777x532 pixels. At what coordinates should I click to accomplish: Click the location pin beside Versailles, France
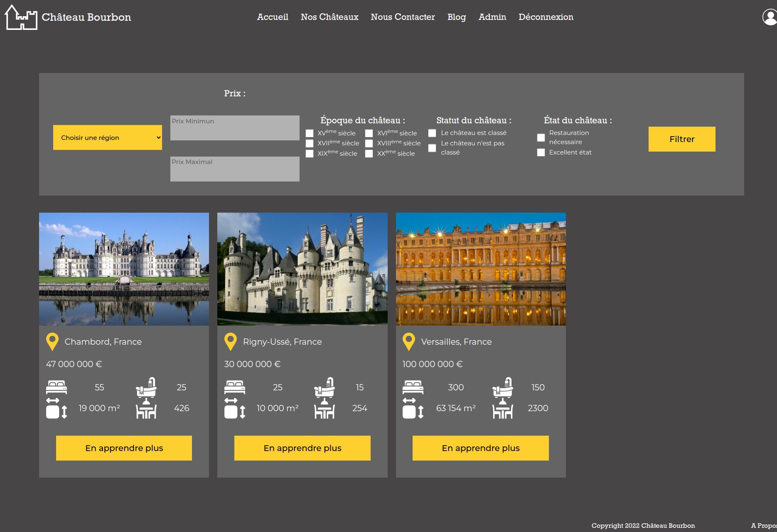(409, 342)
